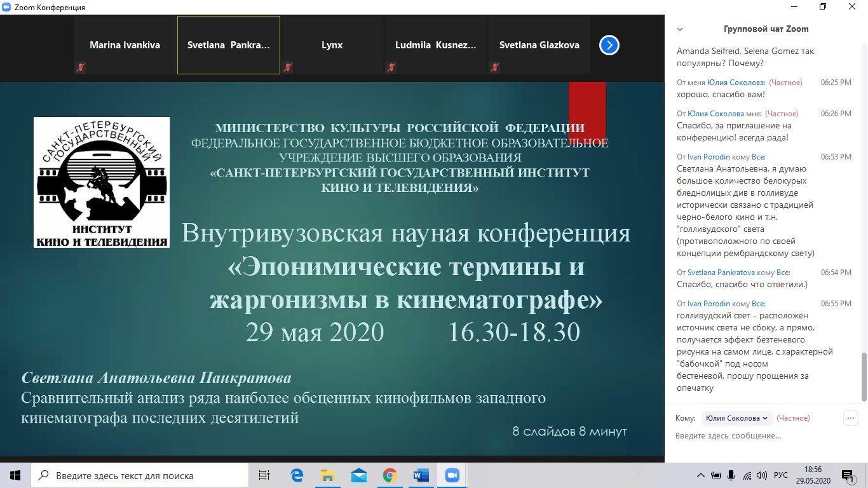Image resolution: width=868 pixels, height=488 pixels.
Task: Click timestamp 06:55 PM in chat
Action: (x=836, y=304)
